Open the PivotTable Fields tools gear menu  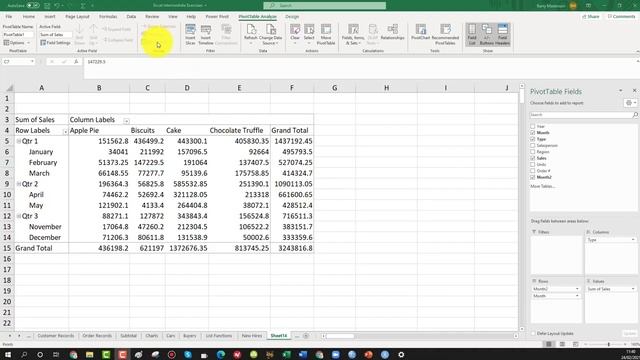point(630,103)
